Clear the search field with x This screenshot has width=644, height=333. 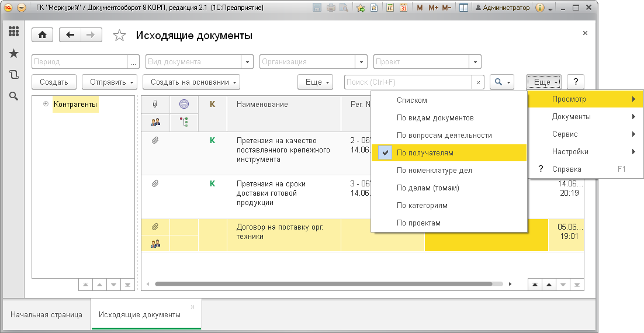478,82
